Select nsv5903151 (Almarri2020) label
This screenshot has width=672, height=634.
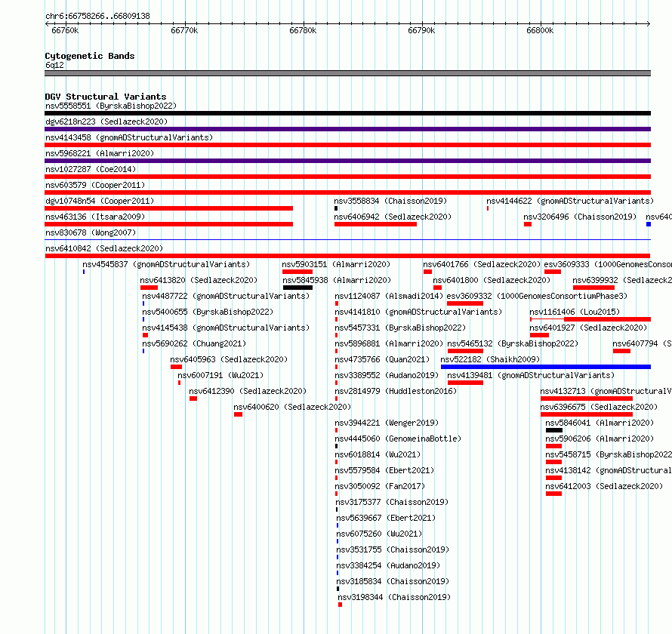336,264
